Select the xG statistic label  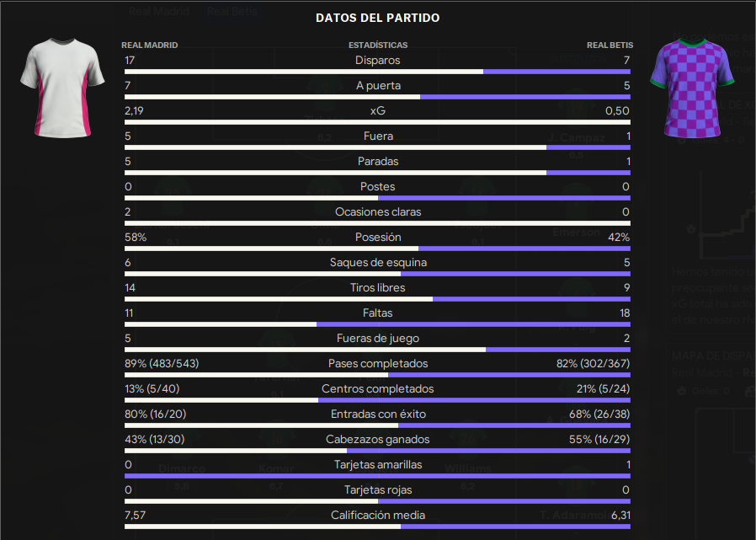click(x=377, y=110)
